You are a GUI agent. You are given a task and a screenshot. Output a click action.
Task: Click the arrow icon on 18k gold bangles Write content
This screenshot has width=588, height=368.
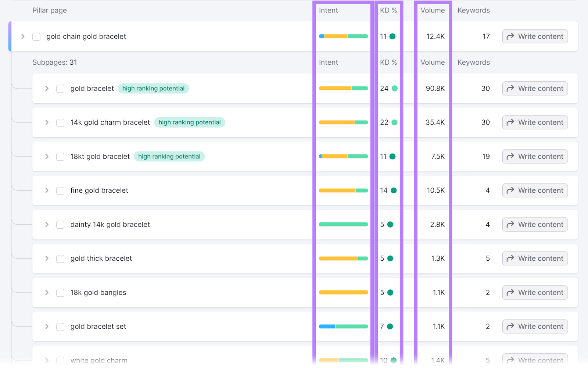coord(510,292)
